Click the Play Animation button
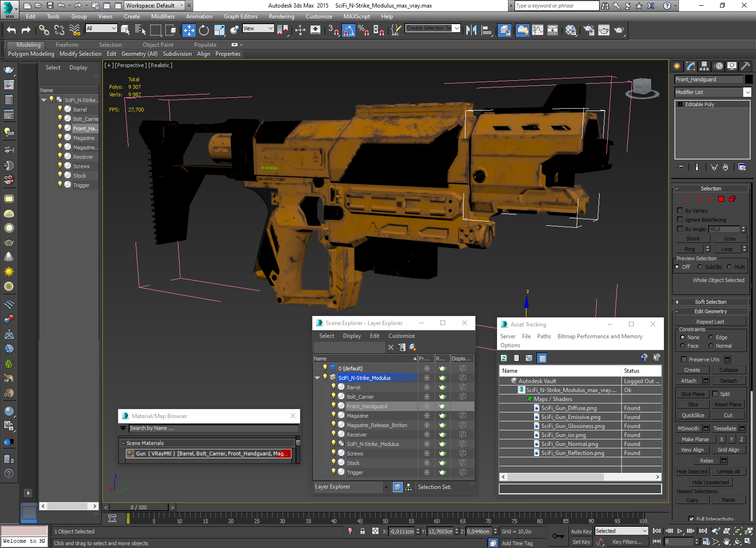756x548 pixels. tap(680, 531)
